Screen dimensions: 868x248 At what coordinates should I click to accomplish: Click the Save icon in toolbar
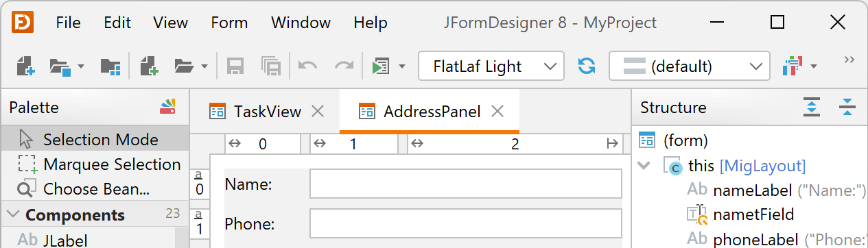[236, 66]
